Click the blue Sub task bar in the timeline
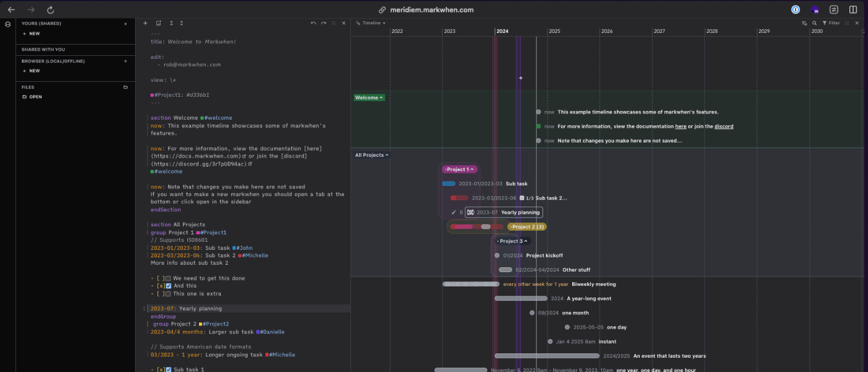The image size is (868, 372). [449, 184]
